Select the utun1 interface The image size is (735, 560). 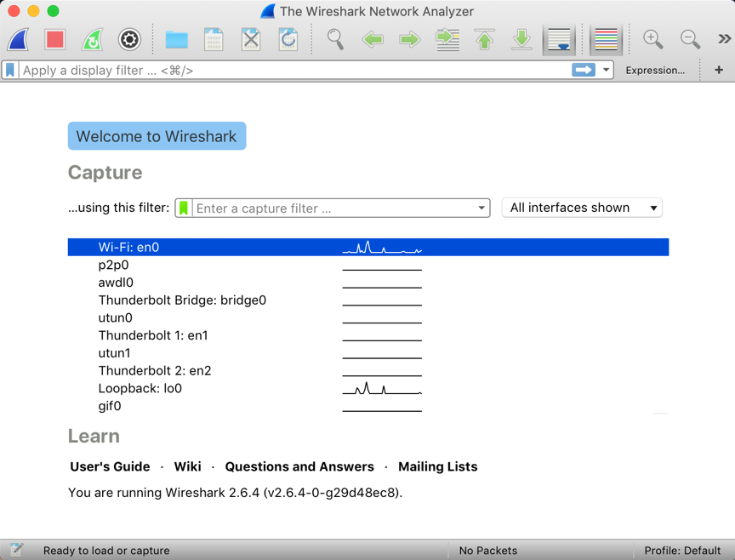coord(368,353)
